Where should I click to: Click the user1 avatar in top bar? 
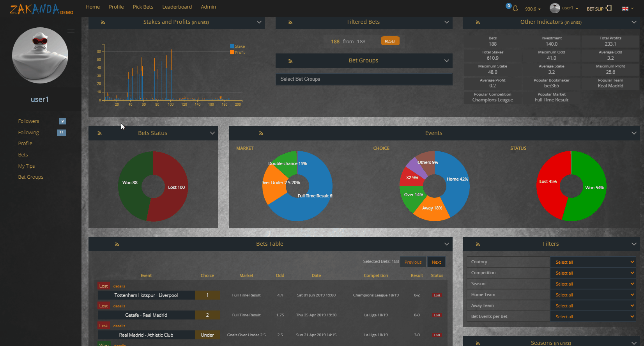(x=555, y=8)
